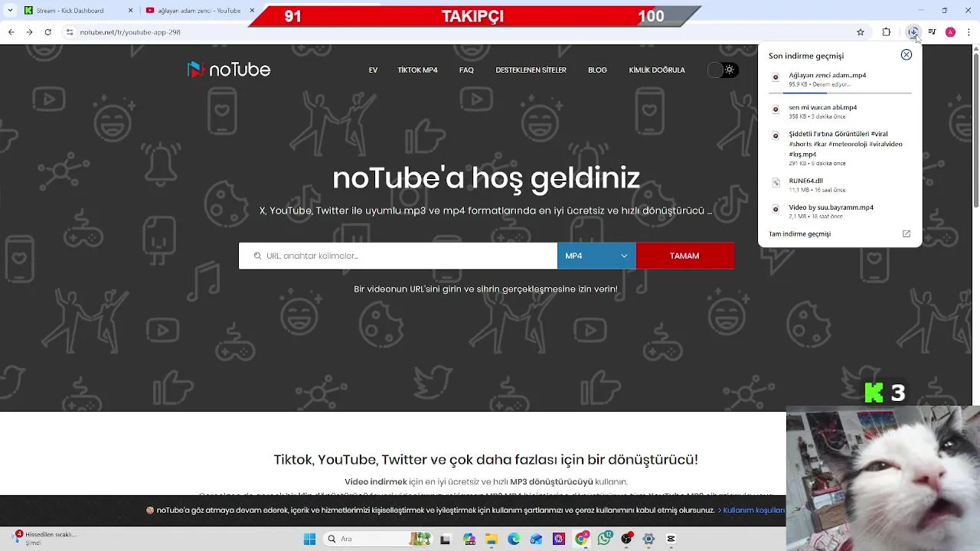Bookmark this page with the star icon
Screen dimensions: 980x551
[x=861, y=32]
